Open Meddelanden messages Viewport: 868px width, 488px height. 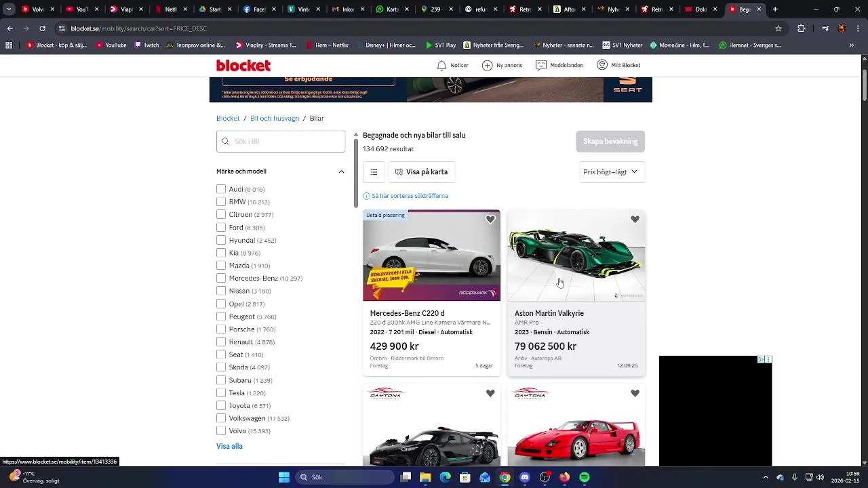(559, 65)
